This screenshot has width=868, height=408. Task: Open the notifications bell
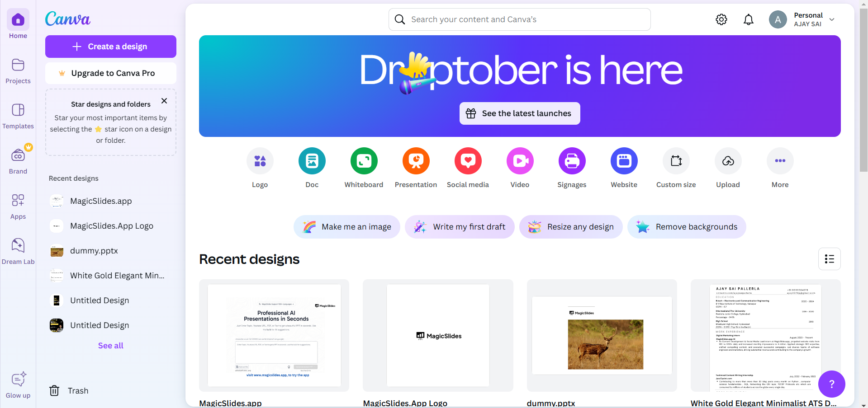click(x=749, y=19)
